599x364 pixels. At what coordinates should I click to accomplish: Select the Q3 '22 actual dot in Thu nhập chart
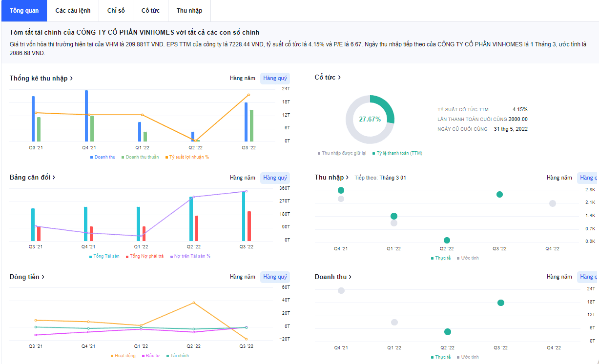499,194
